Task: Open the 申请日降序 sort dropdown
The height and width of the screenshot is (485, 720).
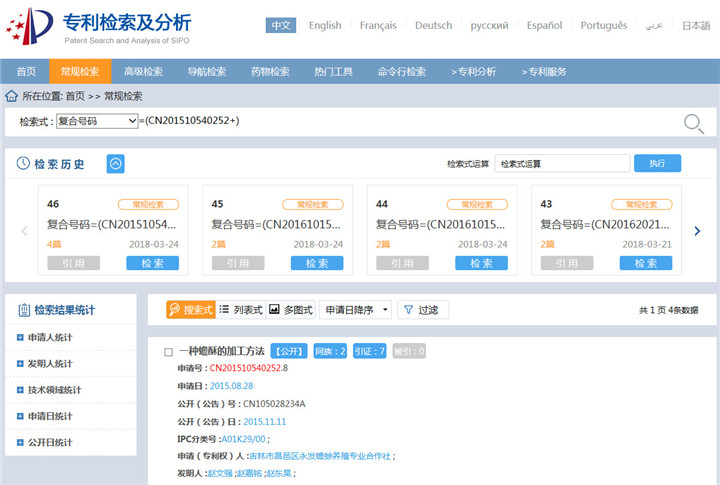Action: tap(357, 310)
